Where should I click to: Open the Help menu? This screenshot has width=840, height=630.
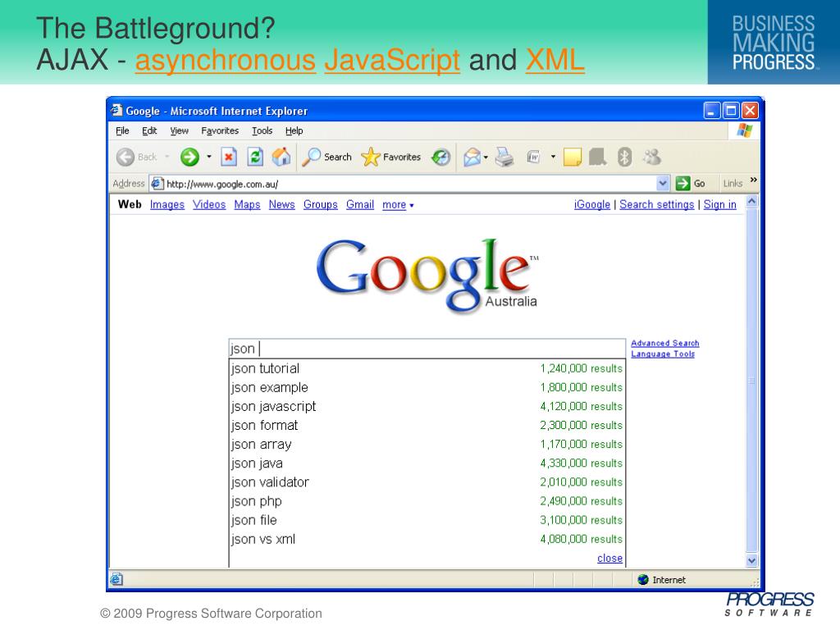pyautogui.click(x=294, y=130)
